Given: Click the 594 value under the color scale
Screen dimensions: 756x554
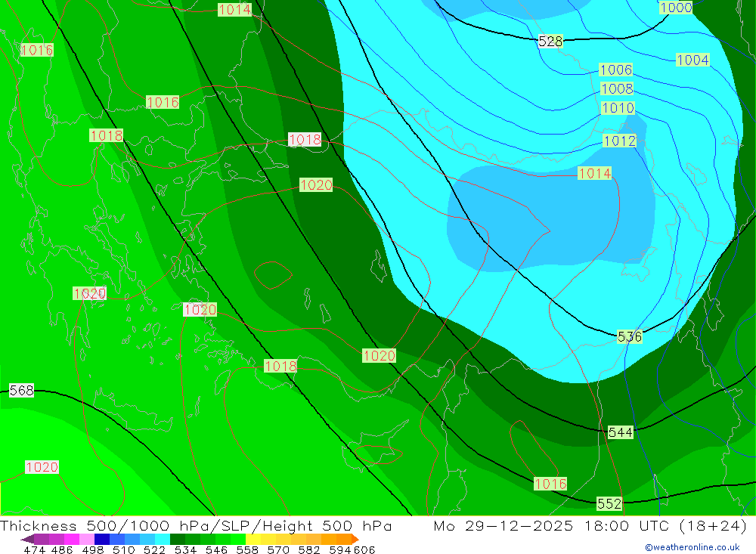Looking at the screenshot, I should click(340, 549).
